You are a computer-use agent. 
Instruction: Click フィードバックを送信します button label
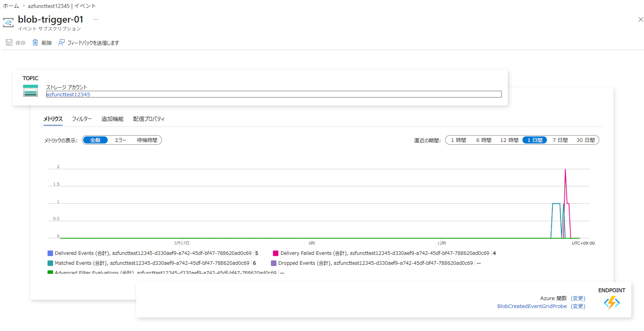93,43
